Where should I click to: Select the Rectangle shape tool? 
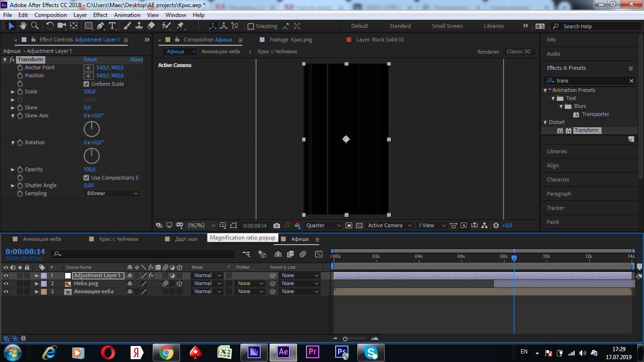point(89,26)
